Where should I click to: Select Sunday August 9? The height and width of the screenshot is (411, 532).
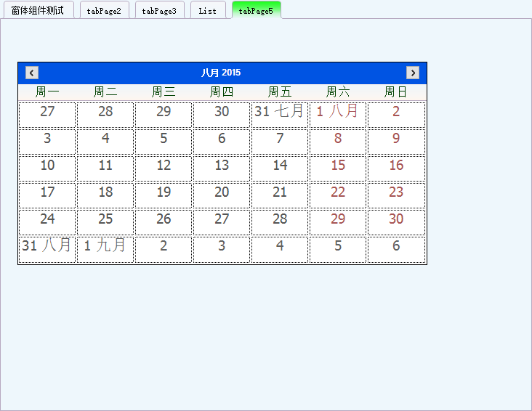(396, 142)
